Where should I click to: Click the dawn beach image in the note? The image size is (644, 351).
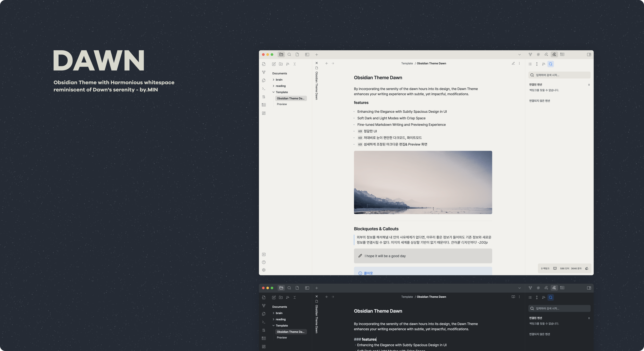pyautogui.click(x=423, y=182)
